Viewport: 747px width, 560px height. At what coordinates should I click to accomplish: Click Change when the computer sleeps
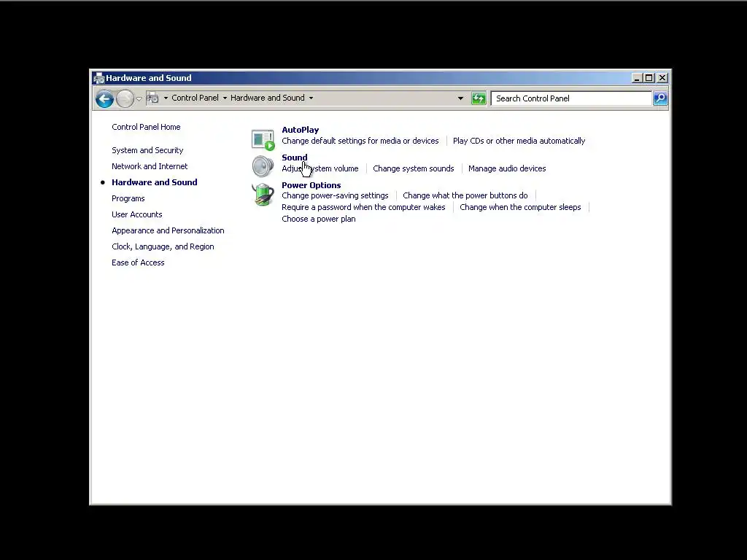coord(520,207)
